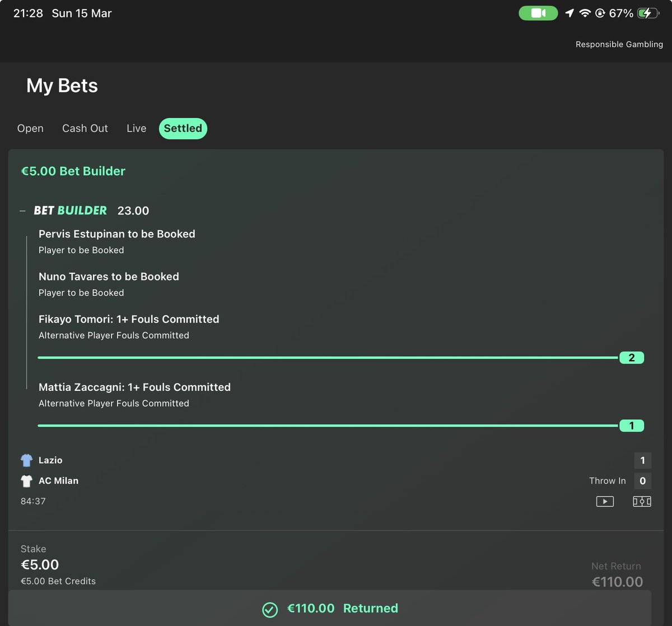
Task: Tap the Lazio score 1
Action: [642, 460]
